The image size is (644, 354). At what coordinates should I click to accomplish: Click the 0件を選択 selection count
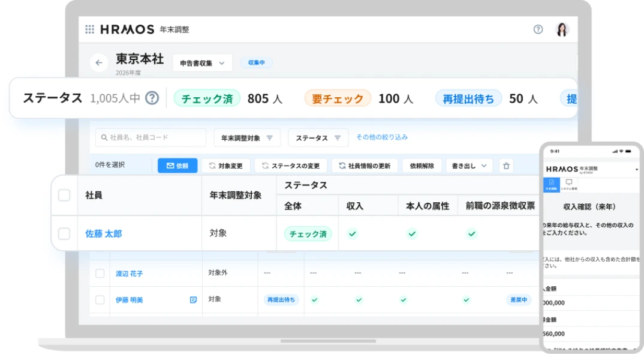coord(110,165)
